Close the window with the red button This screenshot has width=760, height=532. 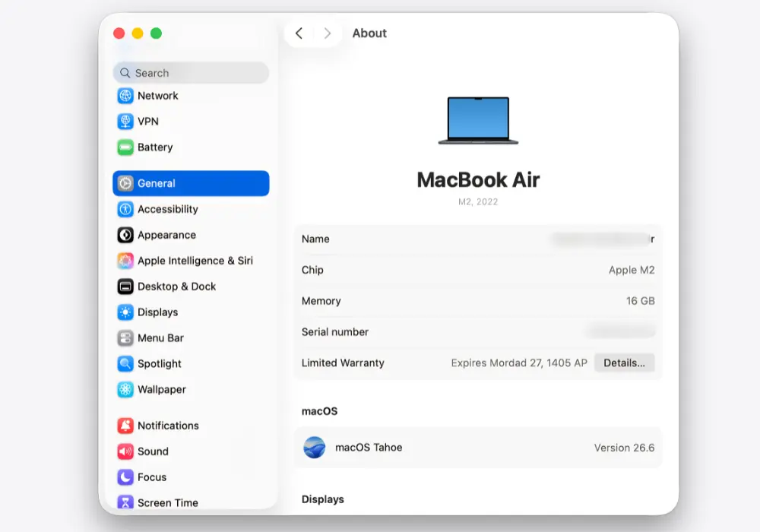(x=119, y=33)
